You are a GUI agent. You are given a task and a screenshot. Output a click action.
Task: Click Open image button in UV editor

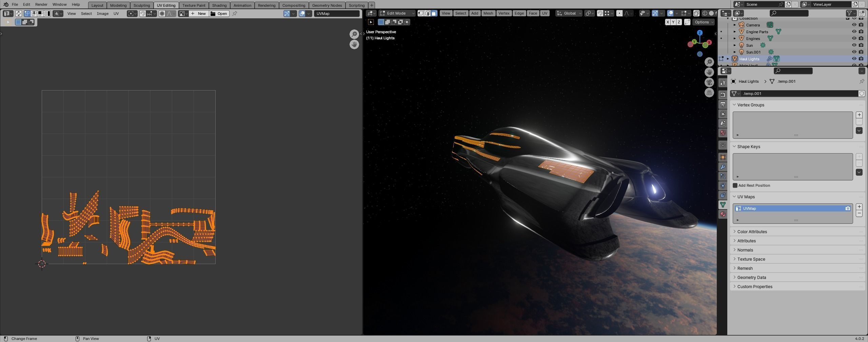pyautogui.click(x=219, y=14)
